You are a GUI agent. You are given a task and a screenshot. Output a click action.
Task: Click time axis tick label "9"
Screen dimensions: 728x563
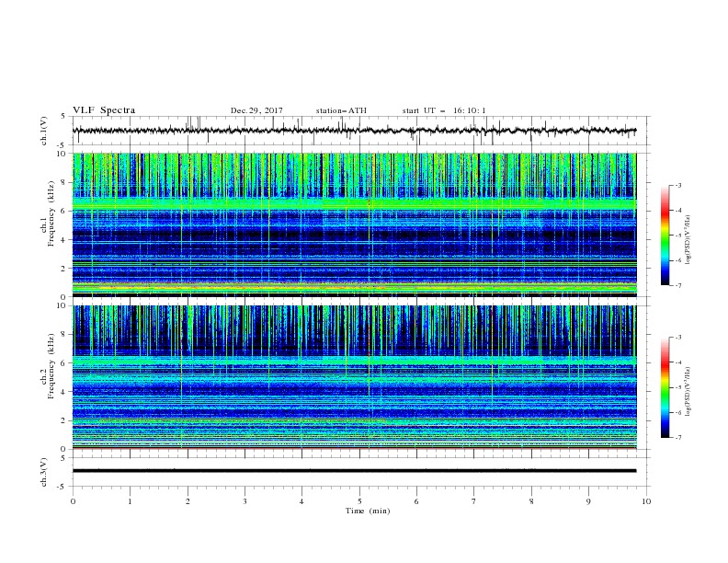pos(588,501)
